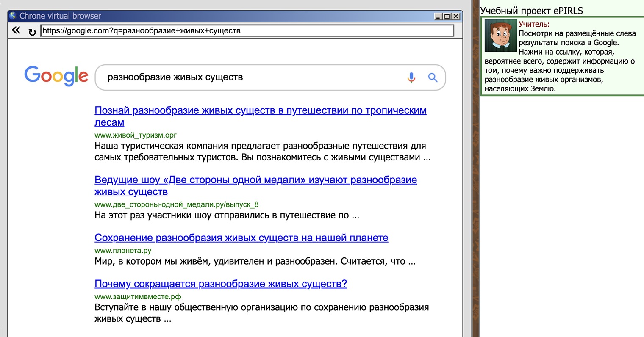The image size is (644, 337).
Task: Go back using the double-arrow icon
Action: [x=15, y=30]
